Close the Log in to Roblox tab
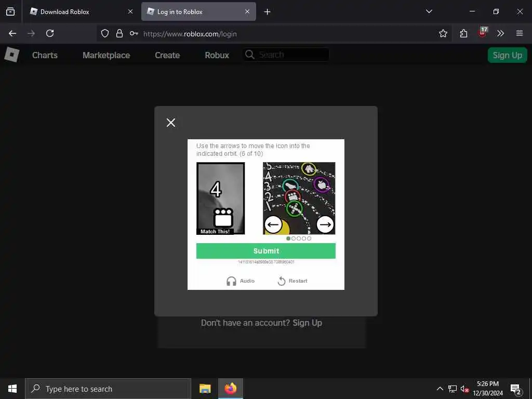Screen dimensions: 532x399 point(247,11)
